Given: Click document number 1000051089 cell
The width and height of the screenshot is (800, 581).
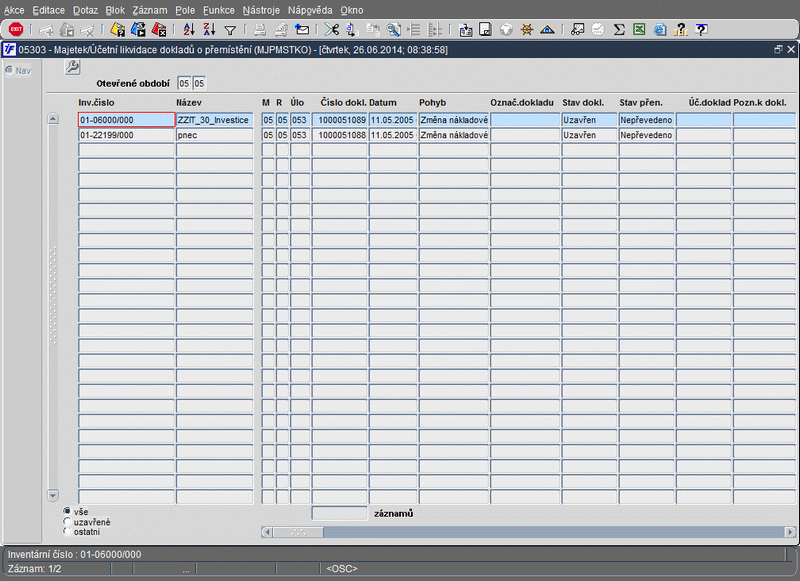Looking at the screenshot, I should pyautogui.click(x=340, y=120).
